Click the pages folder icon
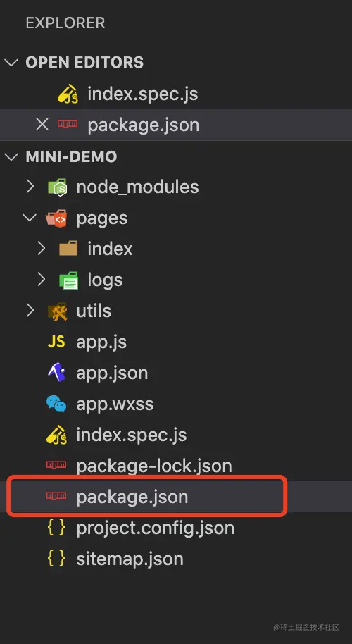 pyautogui.click(x=56, y=218)
